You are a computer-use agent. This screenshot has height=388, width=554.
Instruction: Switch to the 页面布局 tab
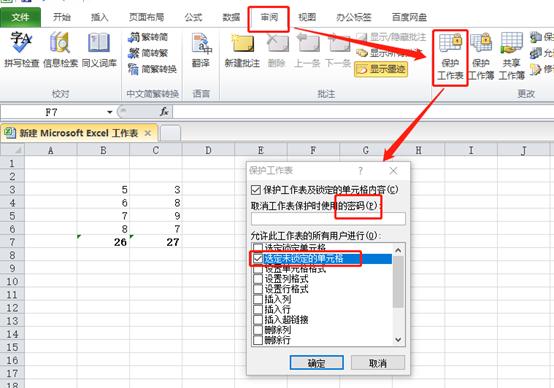146,17
